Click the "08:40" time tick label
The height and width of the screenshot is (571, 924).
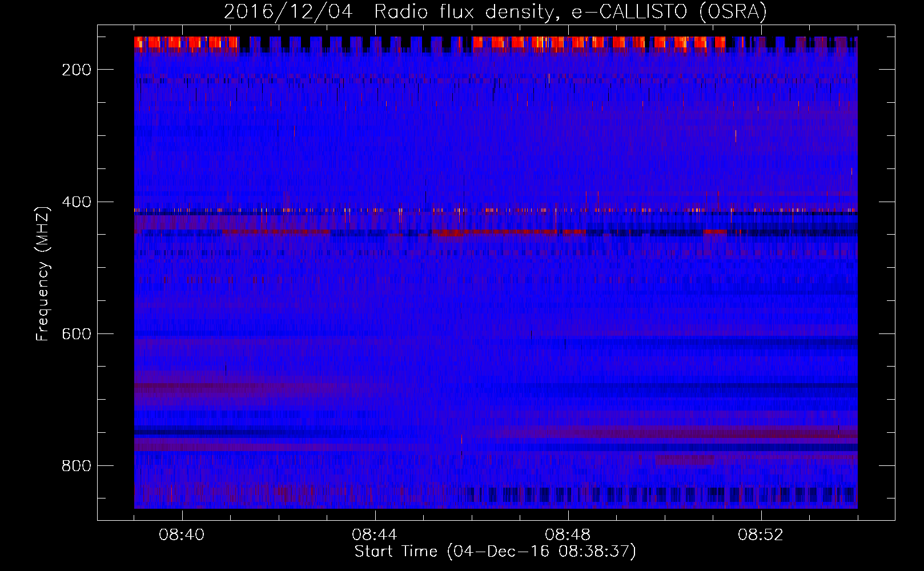coord(182,535)
